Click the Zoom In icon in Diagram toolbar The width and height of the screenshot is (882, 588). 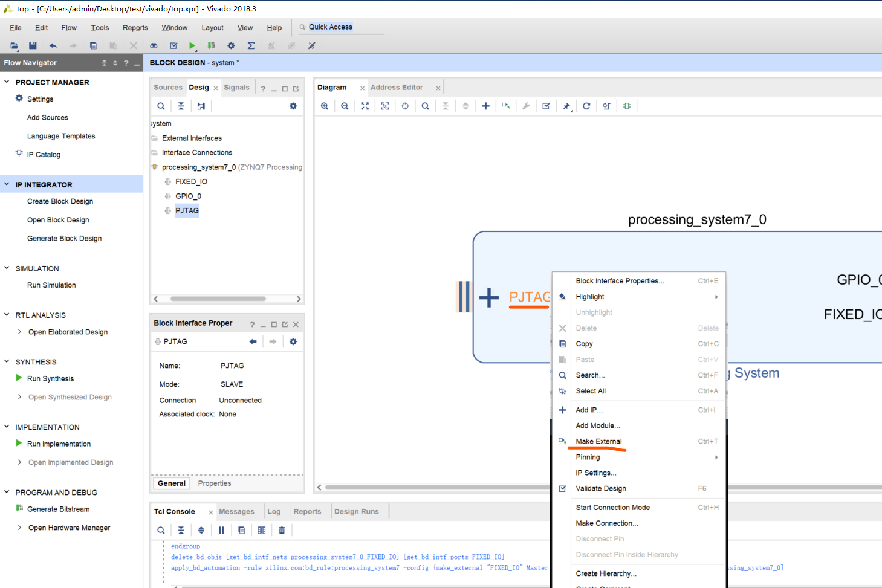(325, 106)
